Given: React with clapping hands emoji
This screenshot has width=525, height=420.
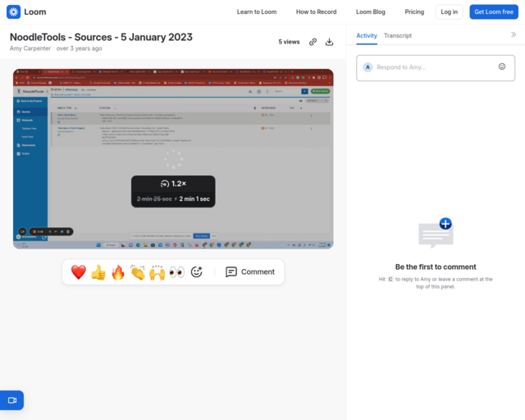Looking at the screenshot, I should [x=138, y=272].
